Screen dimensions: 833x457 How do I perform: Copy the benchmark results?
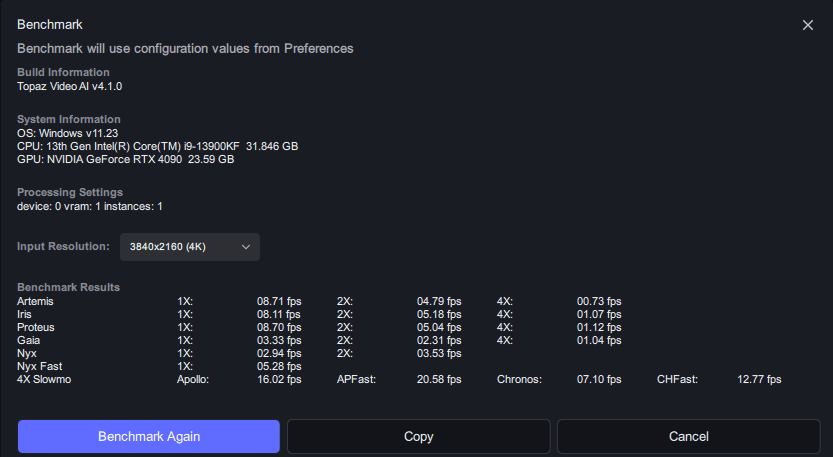click(x=419, y=436)
